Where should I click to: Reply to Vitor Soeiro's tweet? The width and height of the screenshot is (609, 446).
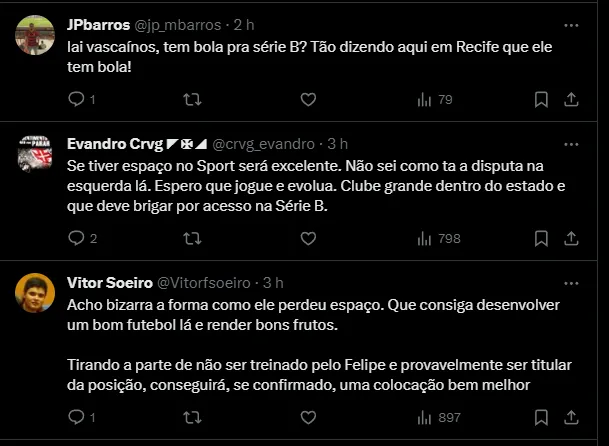(x=77, y=416)
